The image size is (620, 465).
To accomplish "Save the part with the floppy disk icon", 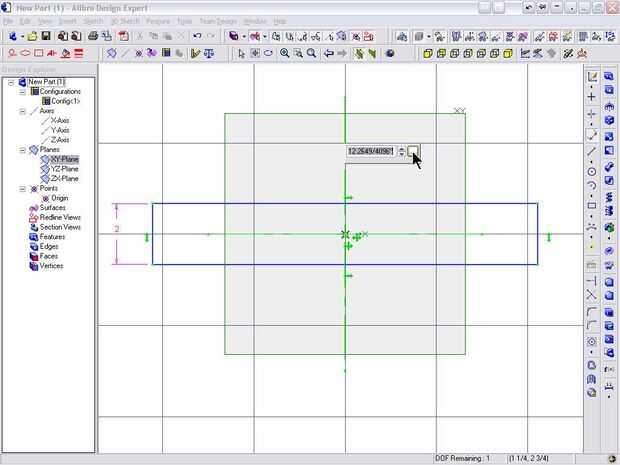I will click(46, 36).
